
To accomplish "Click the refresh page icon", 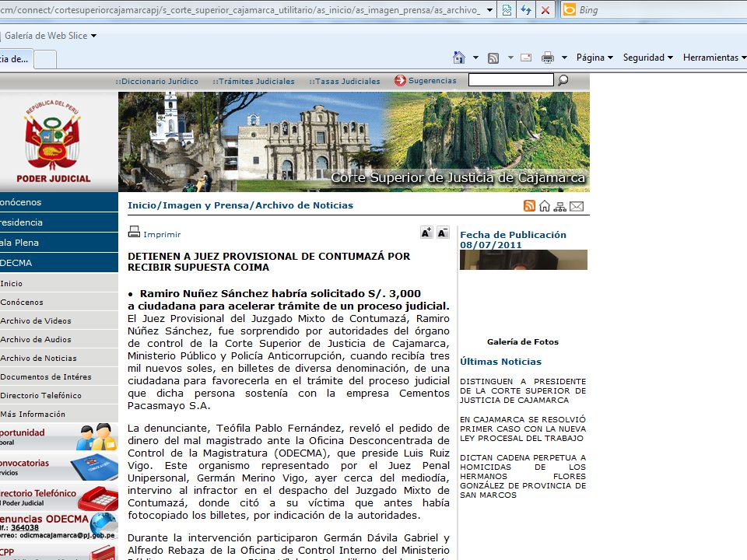I will 526,10.
